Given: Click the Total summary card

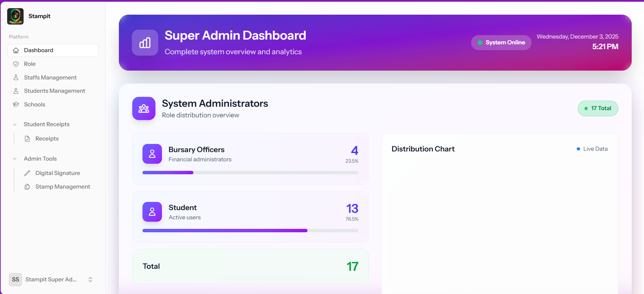Looking at the screenshot, I should 250,266.
